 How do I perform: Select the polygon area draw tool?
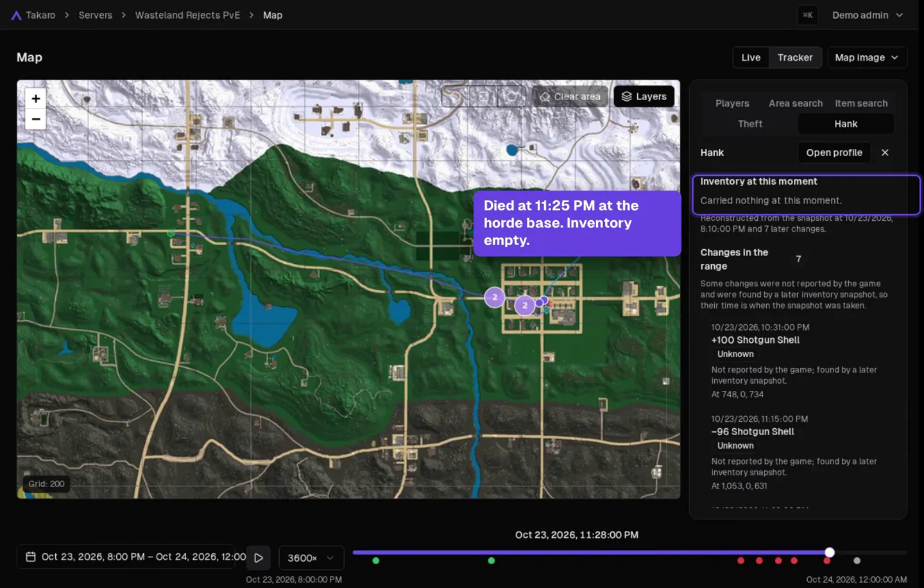click(512, 96)
